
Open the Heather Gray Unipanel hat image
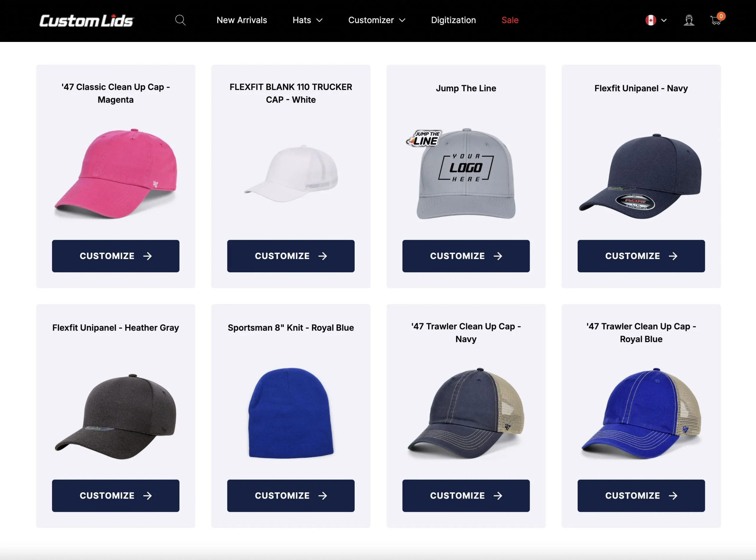(x=115, y=417)
